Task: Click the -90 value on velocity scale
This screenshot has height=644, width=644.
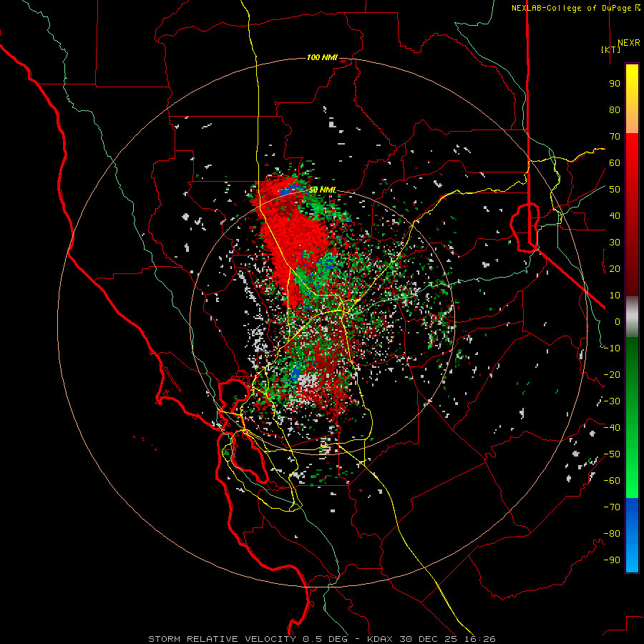Action: coord(612,560)
